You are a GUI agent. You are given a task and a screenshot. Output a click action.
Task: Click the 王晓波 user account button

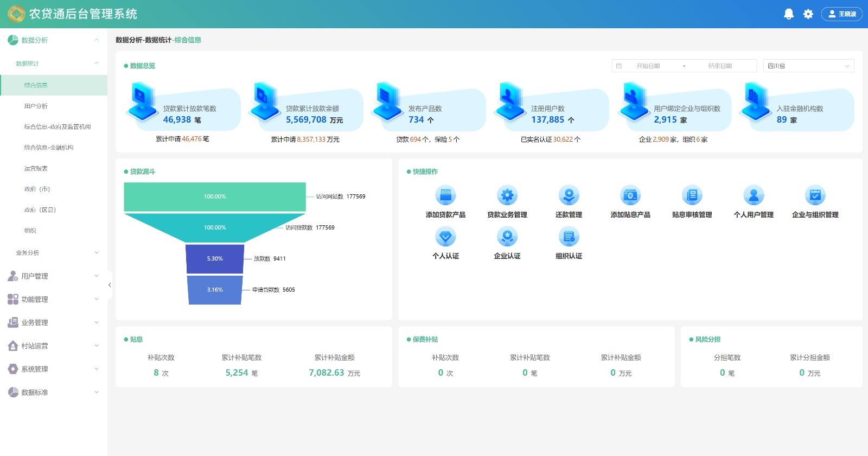[x=842, y=14]
